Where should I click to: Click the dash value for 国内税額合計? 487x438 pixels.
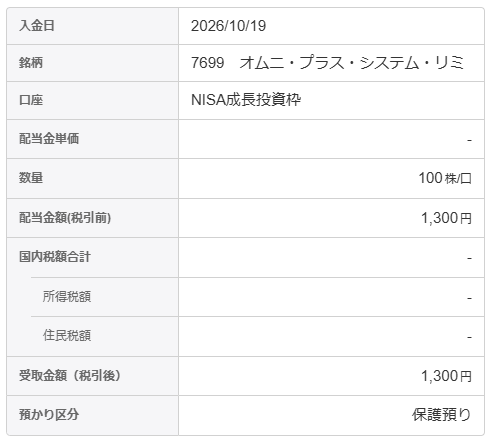(469, 259)
